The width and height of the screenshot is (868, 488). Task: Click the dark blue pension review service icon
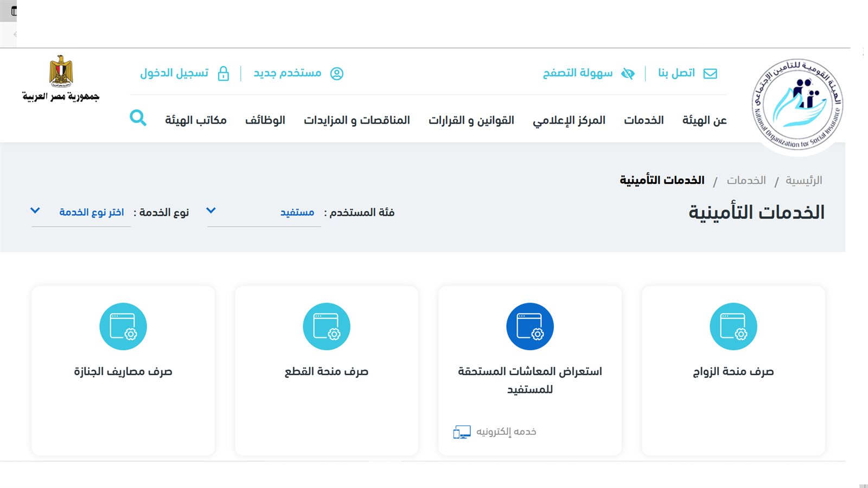pyautogui.click(x=530, y=326)
